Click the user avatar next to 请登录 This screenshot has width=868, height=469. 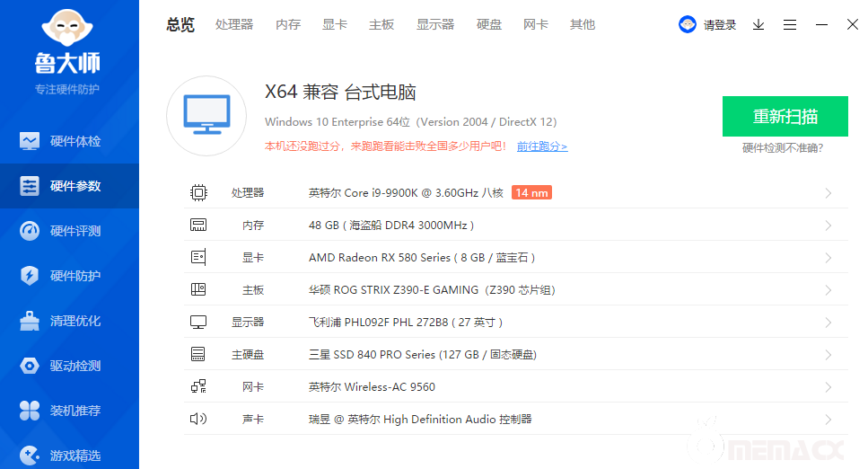[688, 25]
